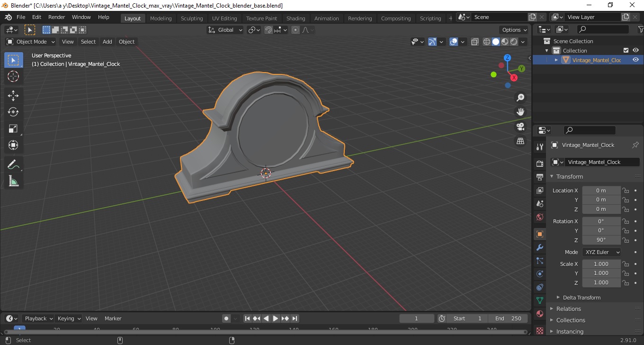Click the Select menu in viewport header
Screen dimensions: 644x345
pos(88,42)
